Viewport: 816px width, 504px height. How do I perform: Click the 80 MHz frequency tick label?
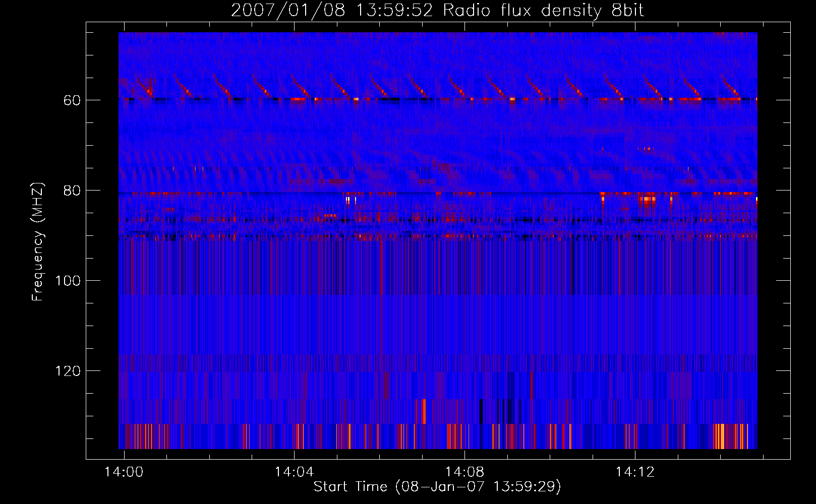72,191
